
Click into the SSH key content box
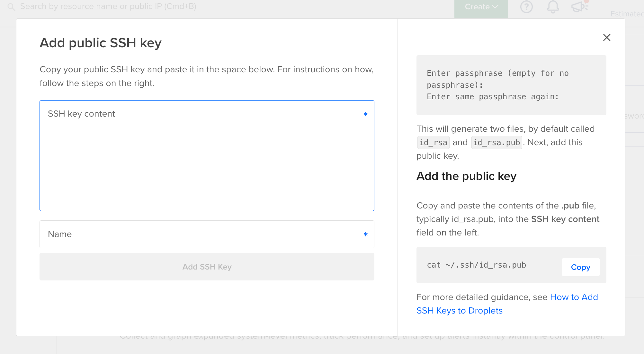(207, 155)
